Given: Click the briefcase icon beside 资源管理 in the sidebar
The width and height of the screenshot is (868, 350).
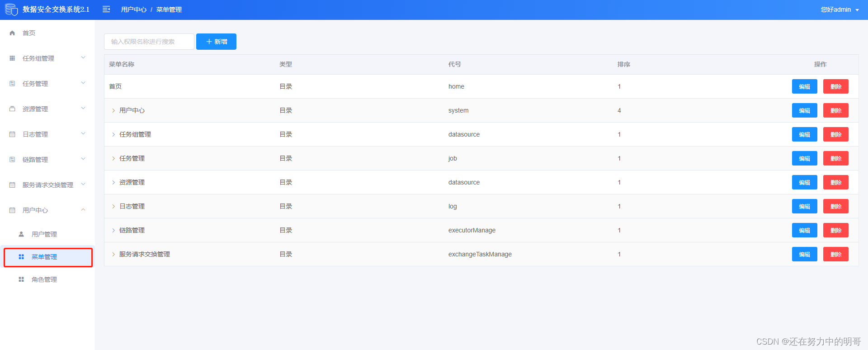Looking at the screenshot, I should 12,109.
